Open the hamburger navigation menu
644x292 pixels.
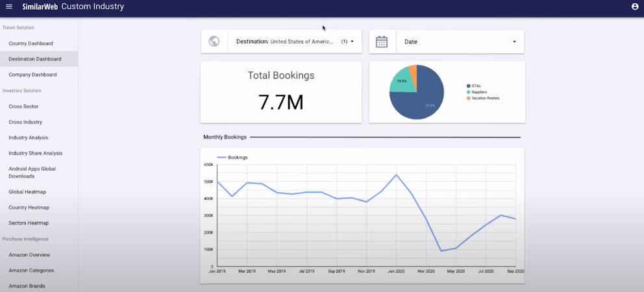point(9,7)
